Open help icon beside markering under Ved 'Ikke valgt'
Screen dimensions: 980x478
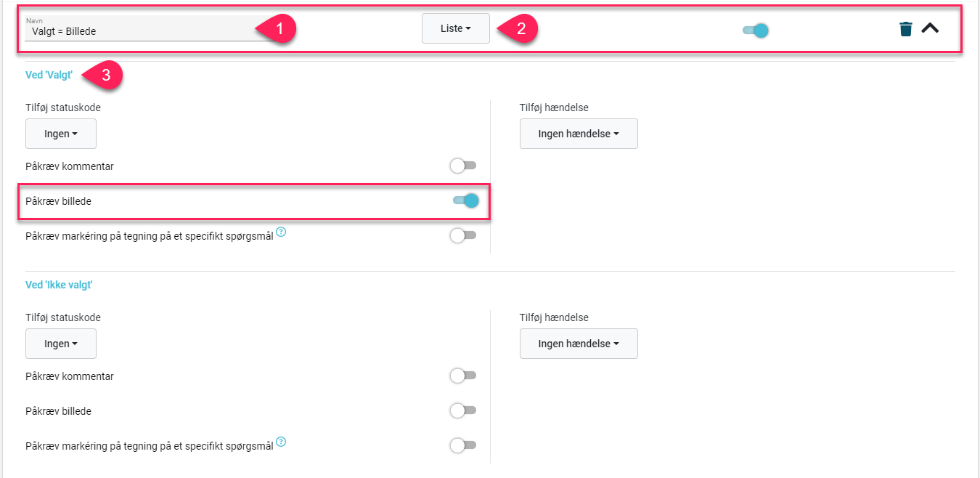281,442
